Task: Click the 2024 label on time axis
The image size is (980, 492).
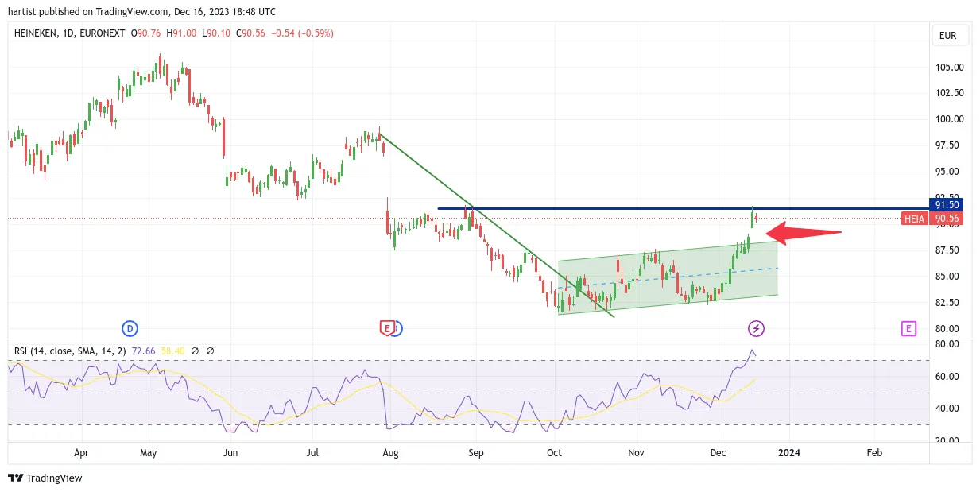Action: tap(788, 453)
